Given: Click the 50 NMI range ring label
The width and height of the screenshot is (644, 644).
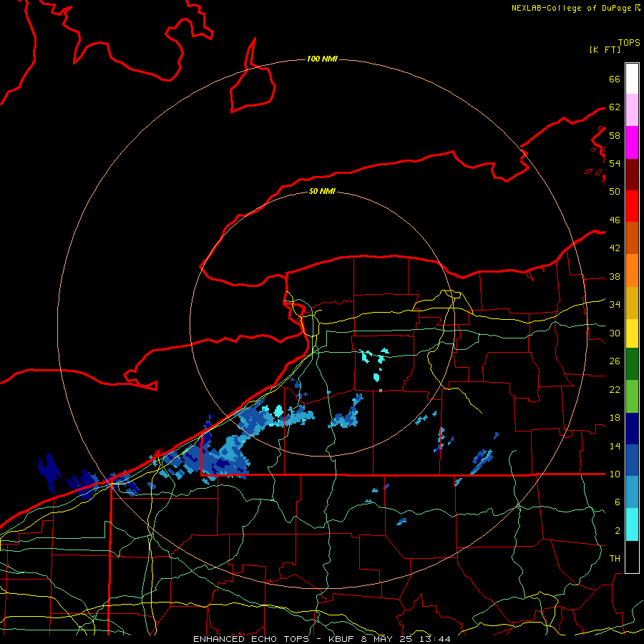Looking at the screenshot, I should click(x=322, y=191).
